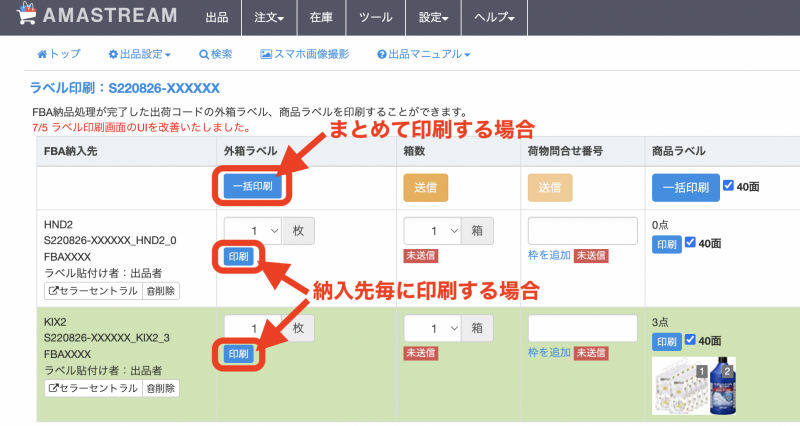Open スマホ画像撮影 page
This screenshot has width=800, height=426.
[305, 54]
